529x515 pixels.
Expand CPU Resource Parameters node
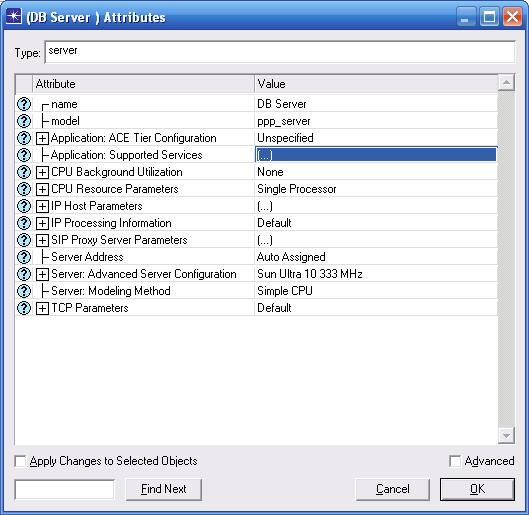pyautogui.click(x=42, y=189)
